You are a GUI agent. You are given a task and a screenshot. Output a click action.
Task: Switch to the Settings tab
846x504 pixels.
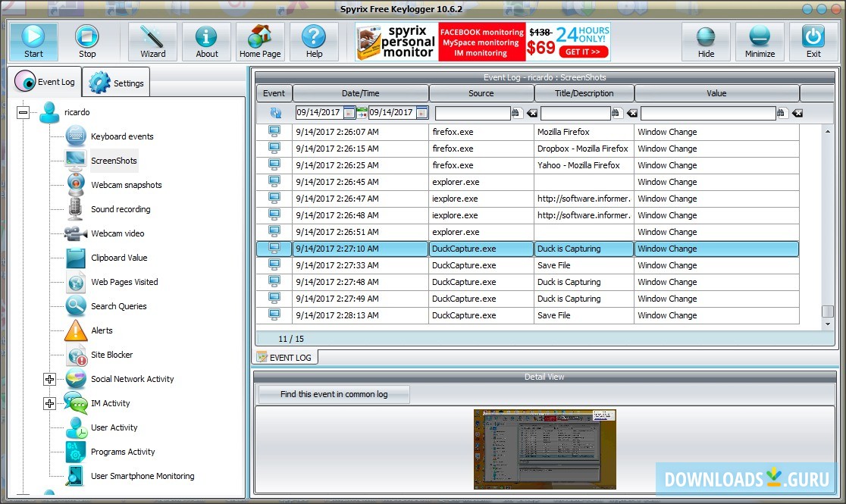(x=117, y=83)
